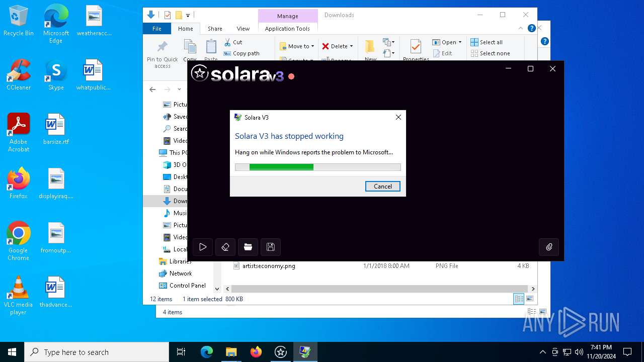The height and width of the screenshot is (362, 644).
Task: Switch to the View ribbon tab
Action: 243,29
